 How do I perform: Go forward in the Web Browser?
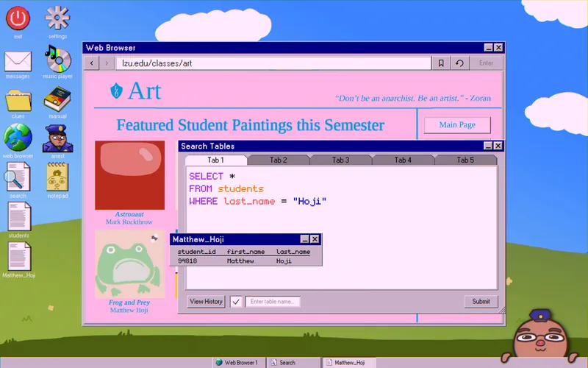click(x=107, y=63)
